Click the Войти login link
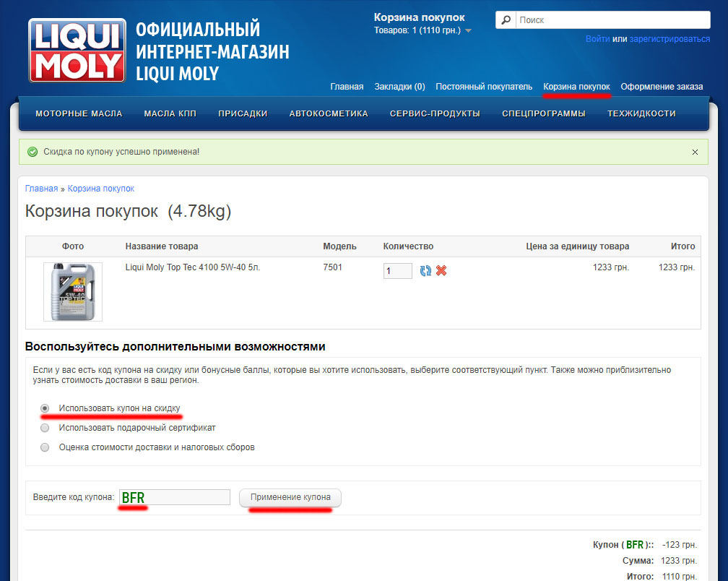728x581 pixels. pyautogui.click(x=597, y=39)
